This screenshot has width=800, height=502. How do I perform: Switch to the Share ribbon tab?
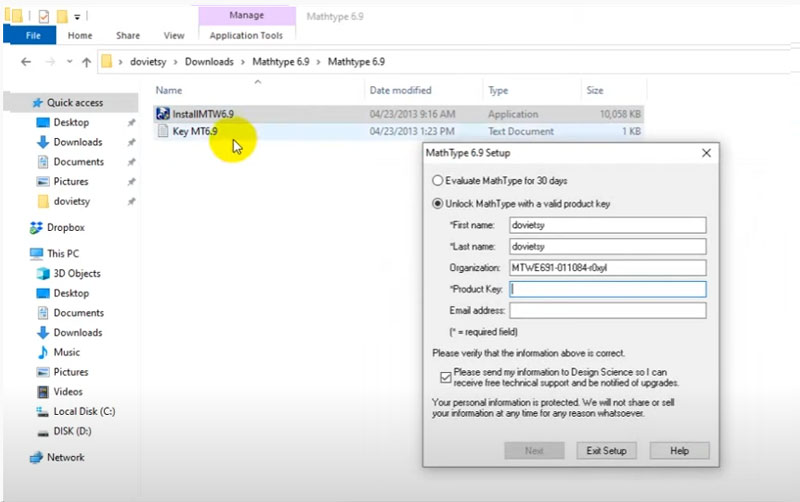[x=128, y=35]
